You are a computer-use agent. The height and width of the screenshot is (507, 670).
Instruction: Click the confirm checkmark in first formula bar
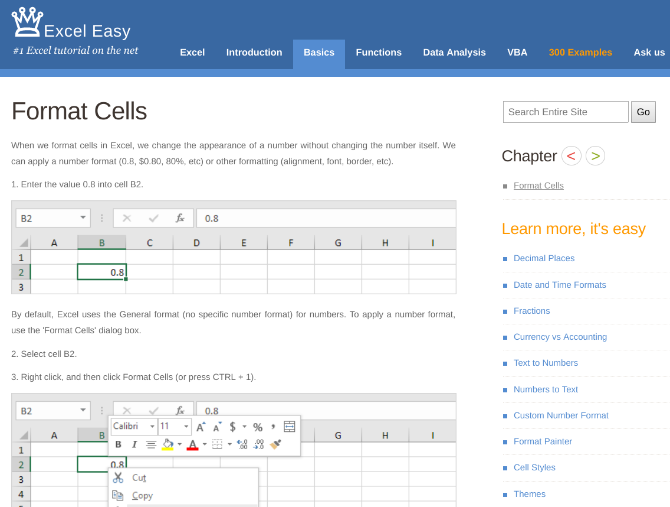click(153, 218)
